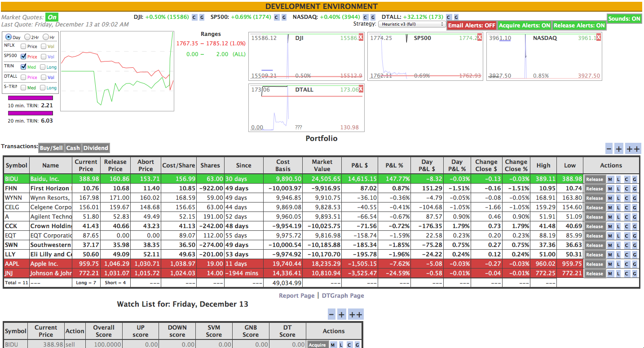Screen dimensions: 644x348
Task: Click the WYNN symbol cell
Action: pyautogui.click(x=16, y=198)
